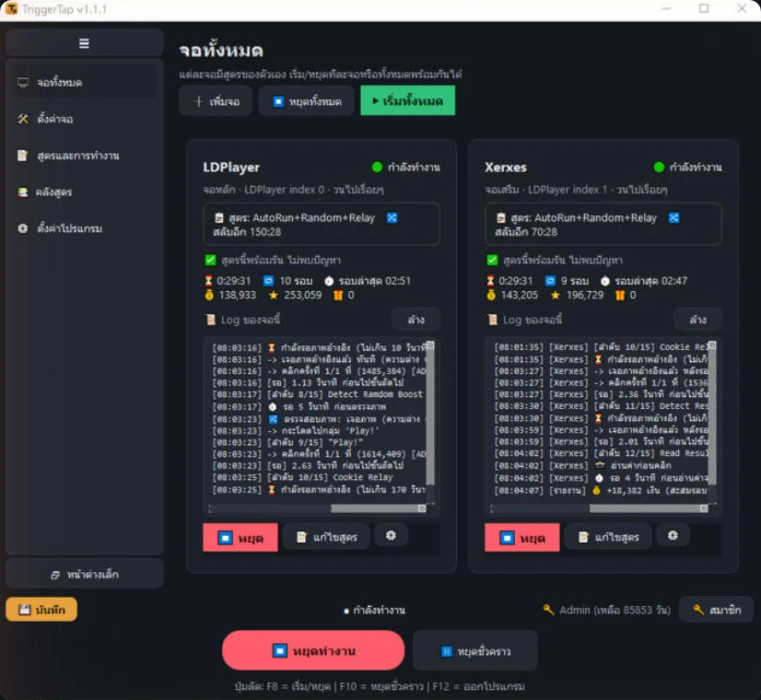Viewport: 761px width, 700px height.
Task: Click the Admin days-remaining text
Action: pos(615,610)
